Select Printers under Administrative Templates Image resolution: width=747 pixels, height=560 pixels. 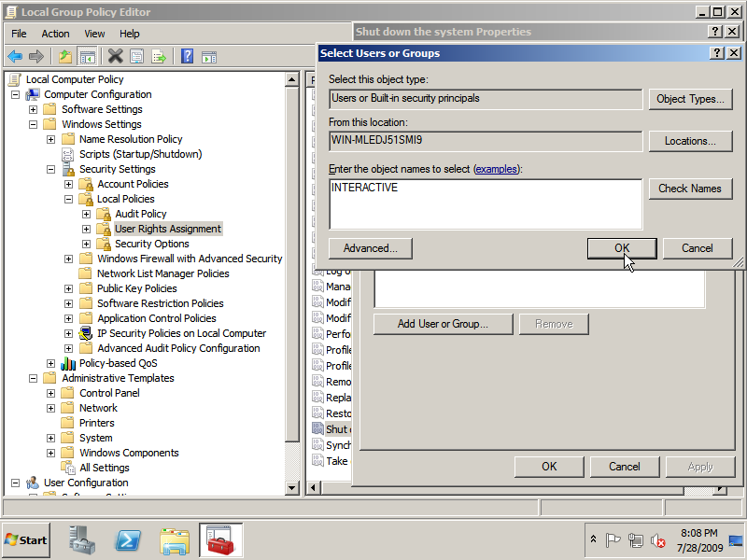coord(97,423)
